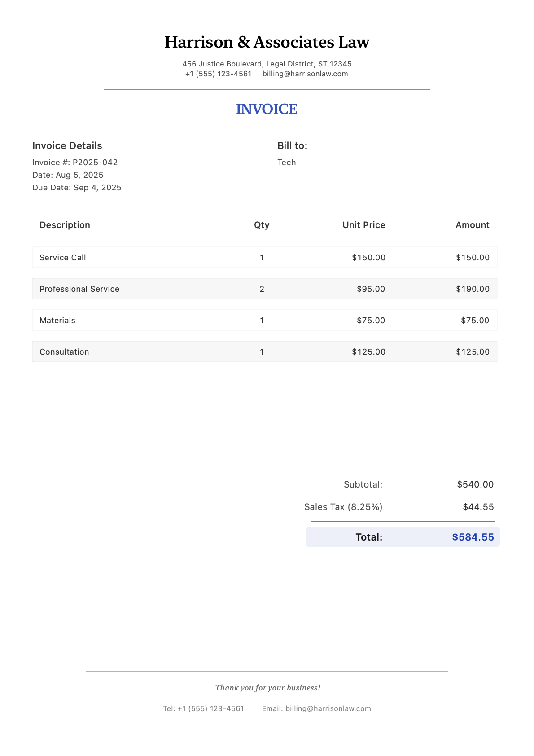
Task: Select the Materials description cell
Action: [57, 321]
